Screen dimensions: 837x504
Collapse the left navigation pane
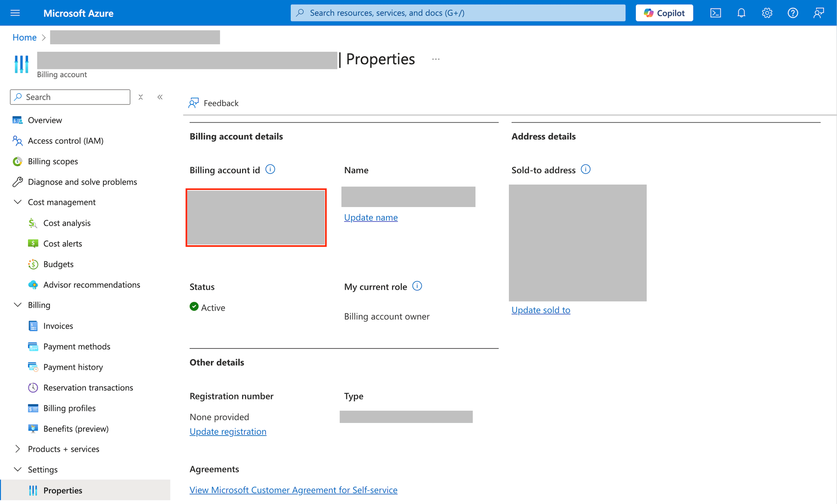coord(160,97)
